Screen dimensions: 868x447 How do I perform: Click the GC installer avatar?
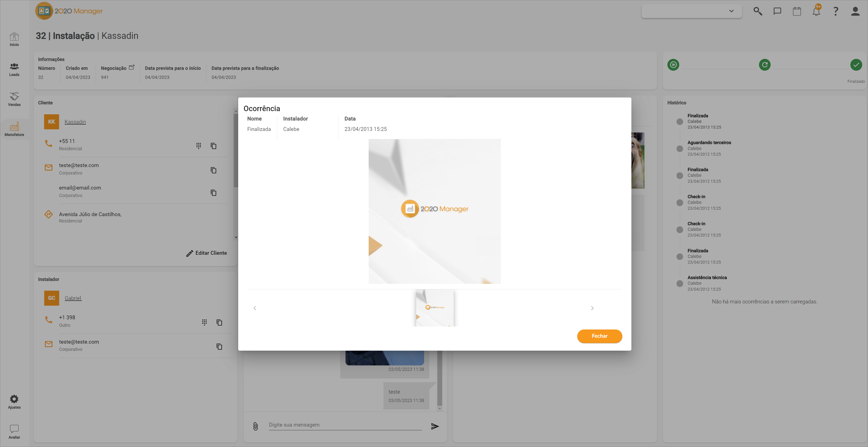pyautogui.click(x=51, y=298)
